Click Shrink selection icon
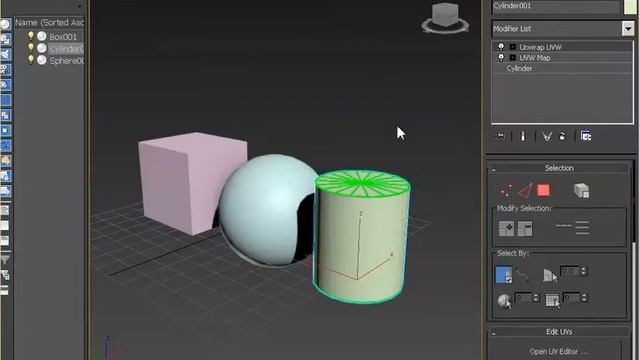The image size is (640, 360). point(525,229)
